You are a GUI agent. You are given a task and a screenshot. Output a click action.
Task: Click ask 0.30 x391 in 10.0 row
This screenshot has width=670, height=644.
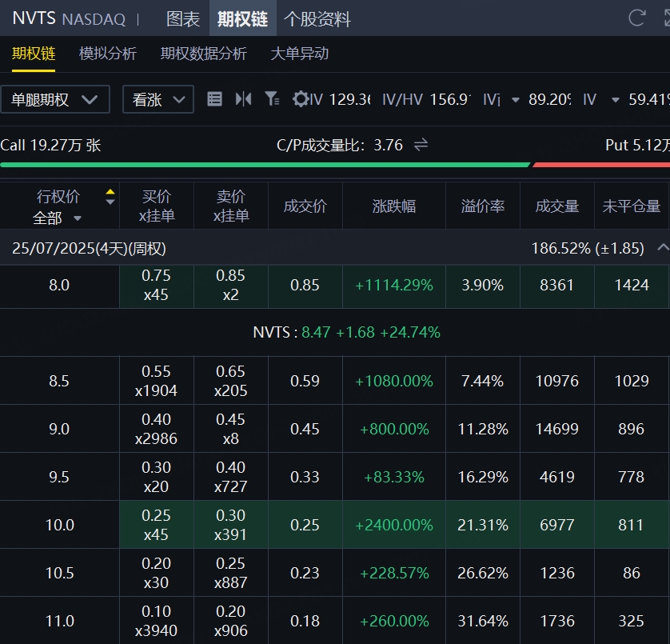[231, 525]
